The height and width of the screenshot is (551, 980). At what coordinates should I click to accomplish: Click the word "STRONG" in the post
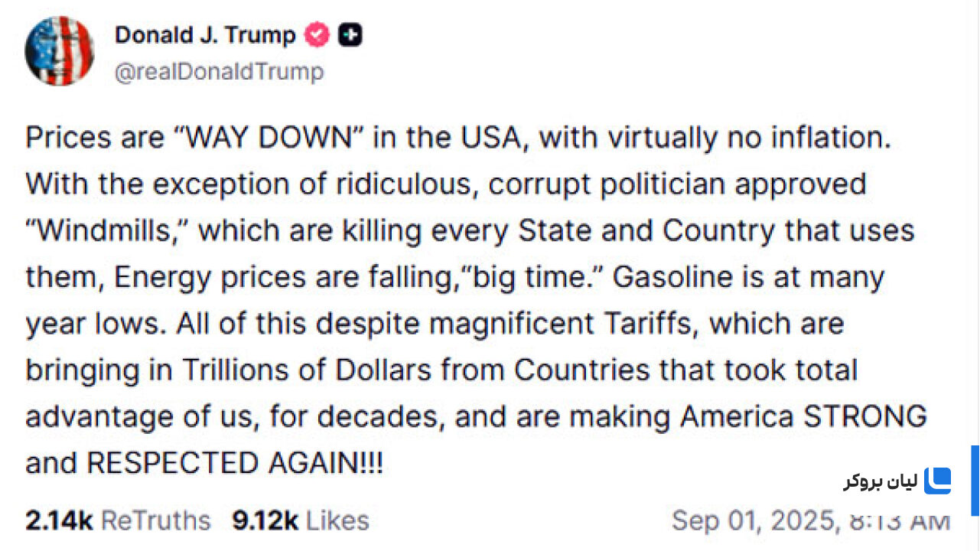coord(864,416)
